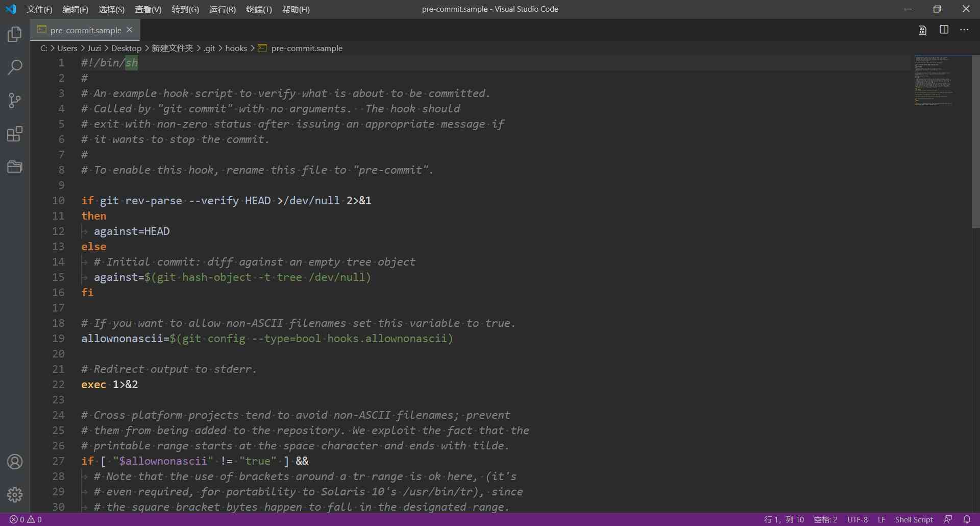Select LF end of line sequence
Screen dimensions: 980x526
pyautogui.click(x=881, y=519)
